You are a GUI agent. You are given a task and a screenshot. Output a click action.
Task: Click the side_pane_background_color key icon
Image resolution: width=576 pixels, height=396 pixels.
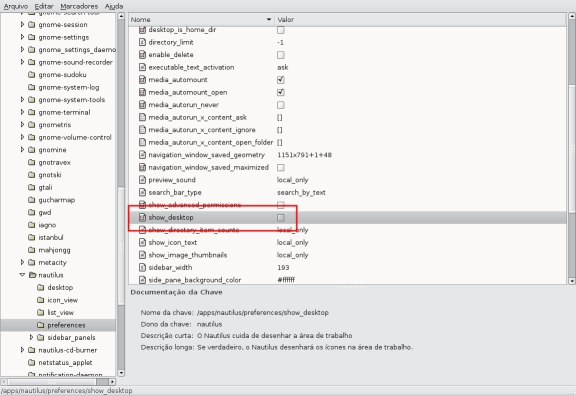(142, 280)
